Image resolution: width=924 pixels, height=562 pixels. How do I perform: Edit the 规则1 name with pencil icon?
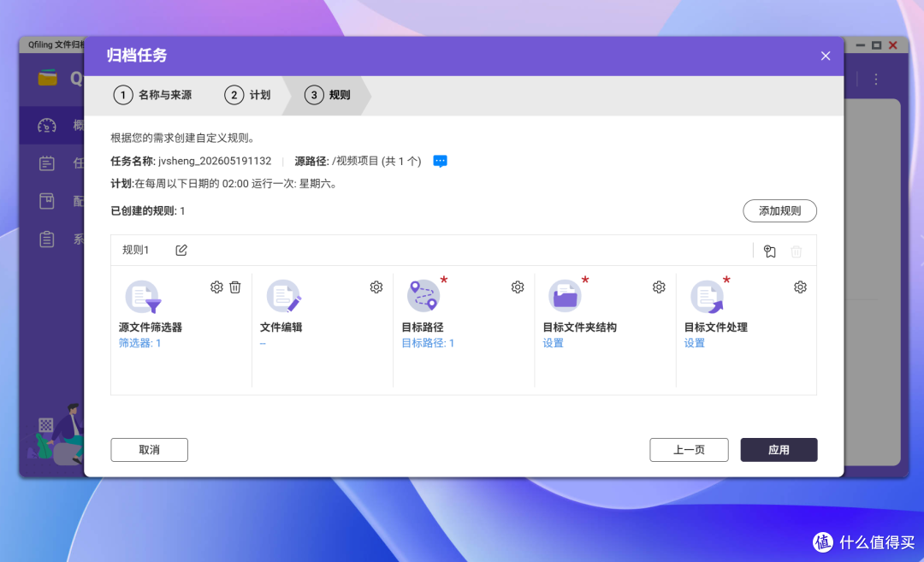181,251
